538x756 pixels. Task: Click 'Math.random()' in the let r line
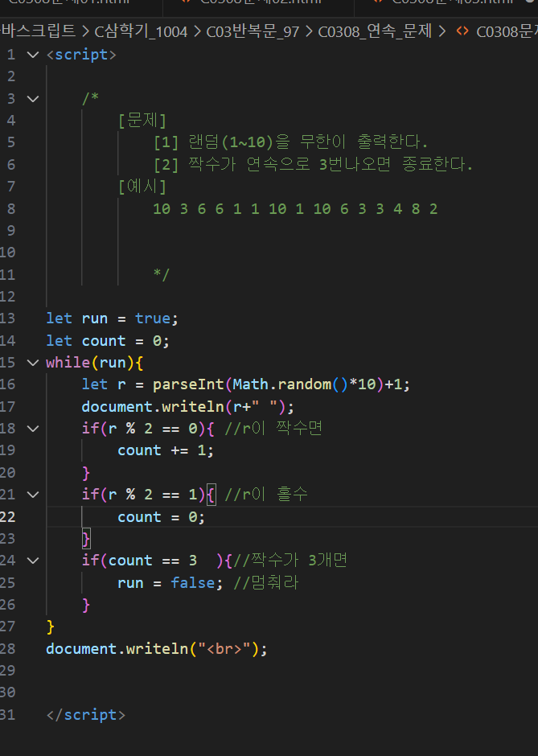(290, 384)
